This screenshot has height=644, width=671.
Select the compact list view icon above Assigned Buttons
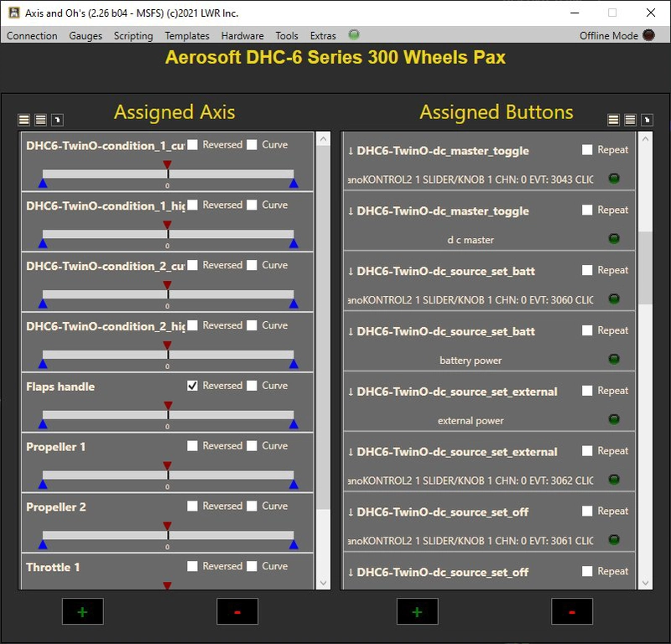click(629, 118)
